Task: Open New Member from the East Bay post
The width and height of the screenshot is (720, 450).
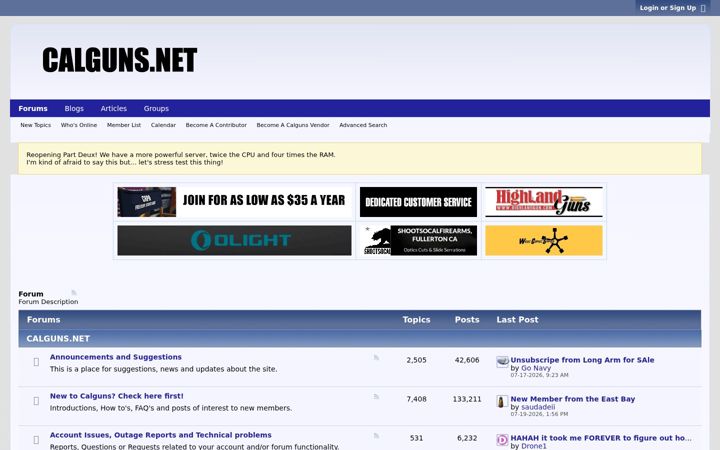Action: pos(573,399)
